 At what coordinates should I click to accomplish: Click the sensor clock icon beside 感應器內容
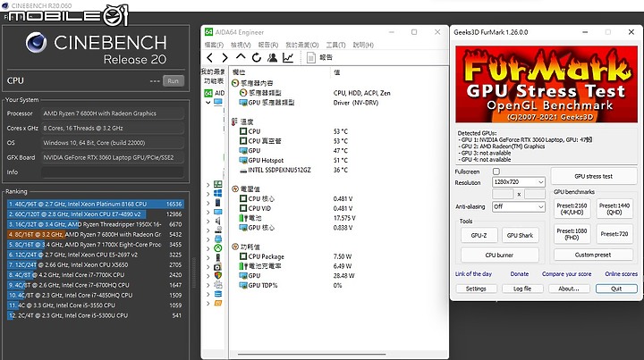pos(235,83)
